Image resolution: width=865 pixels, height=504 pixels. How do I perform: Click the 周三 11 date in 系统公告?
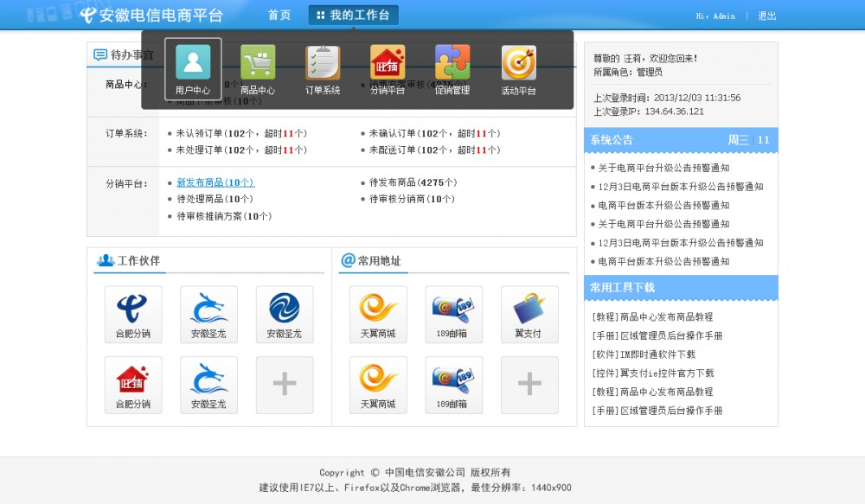click(748, 140)
